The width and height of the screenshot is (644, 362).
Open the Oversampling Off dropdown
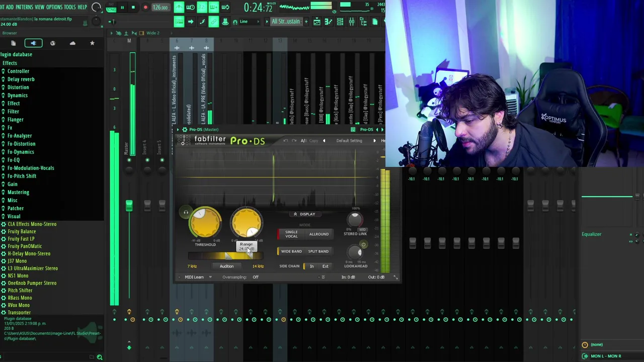[256, 277]
